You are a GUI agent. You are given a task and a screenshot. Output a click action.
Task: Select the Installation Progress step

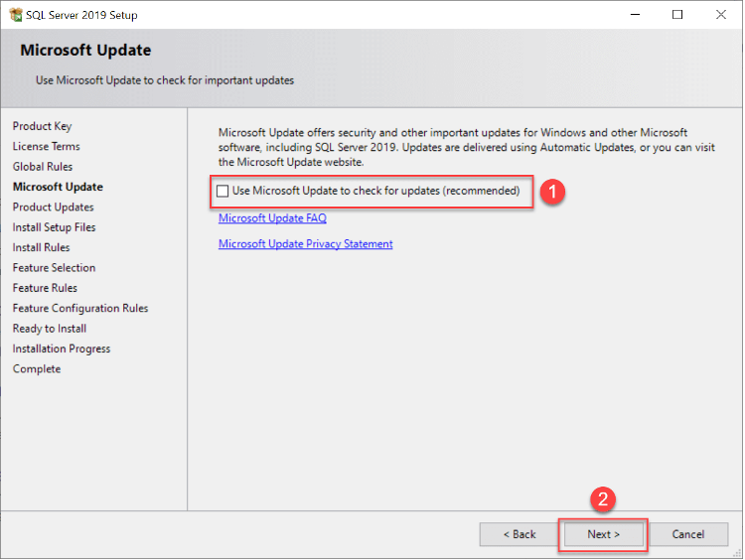tap(62, 349)
